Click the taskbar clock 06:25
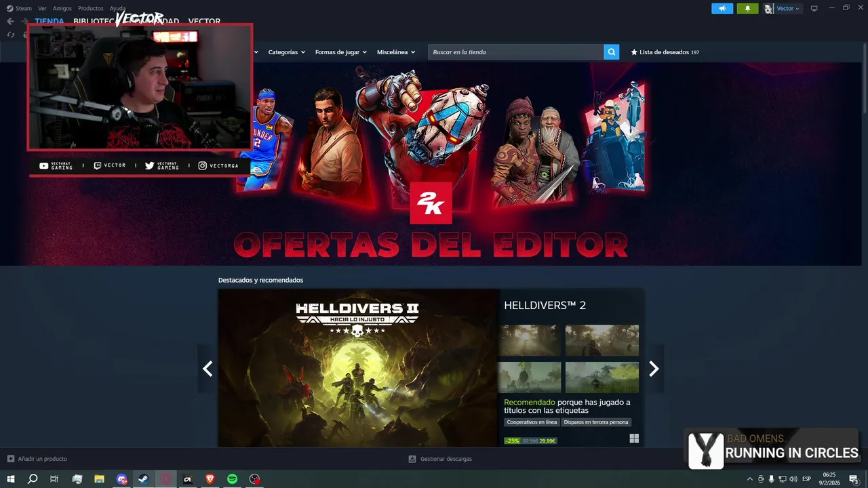Screen dimensions: 868x488 coord(829,479)
